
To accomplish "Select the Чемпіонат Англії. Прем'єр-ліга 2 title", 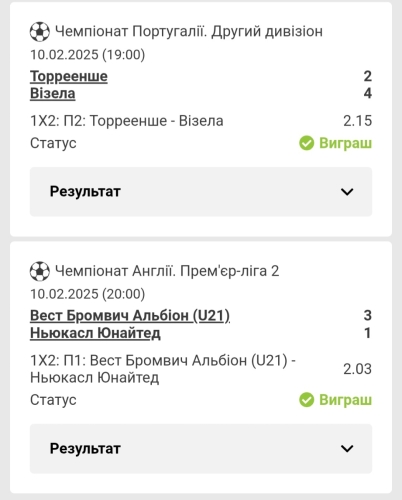I will coord(167,271).
